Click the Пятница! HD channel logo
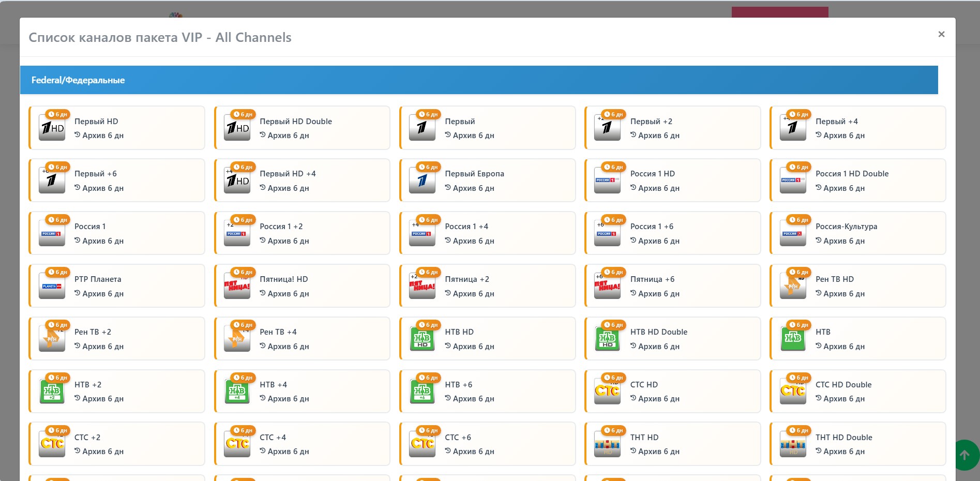Viewport: 980px width, 481px height. click(237, 286)
